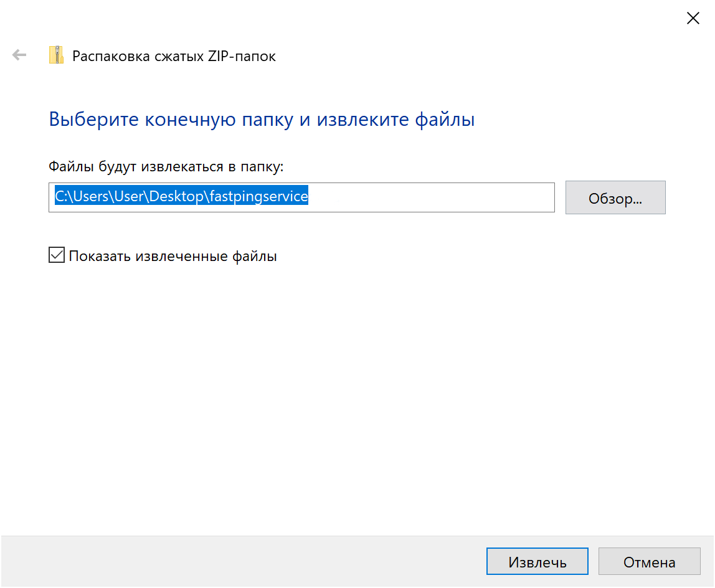Click the word 'извлеките файлы' in heading
Viewport: 715px width, 588px height.
coord(395,119)
